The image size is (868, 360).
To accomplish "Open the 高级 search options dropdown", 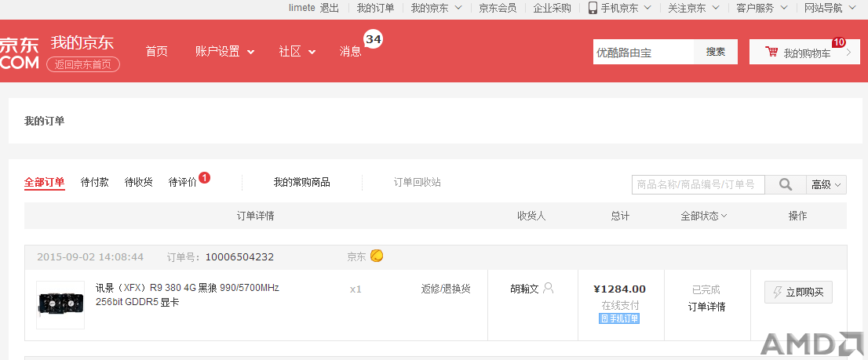I will pyautogui.click(x=826, y=184).
